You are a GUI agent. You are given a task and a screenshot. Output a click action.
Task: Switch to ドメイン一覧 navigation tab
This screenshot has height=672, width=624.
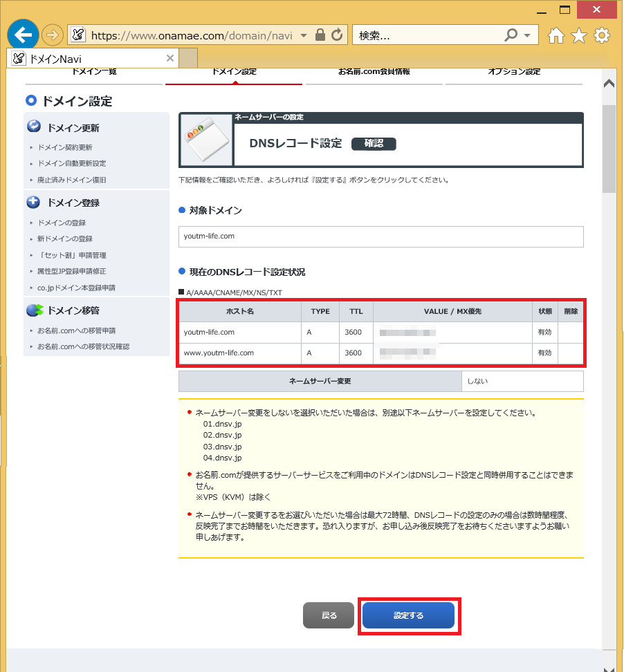[94, 73]
